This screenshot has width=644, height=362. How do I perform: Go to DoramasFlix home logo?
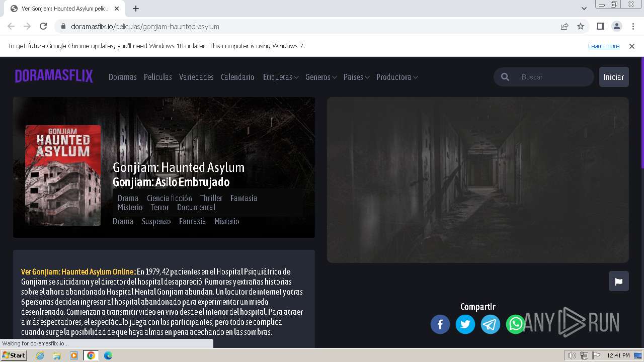[54, 76]
